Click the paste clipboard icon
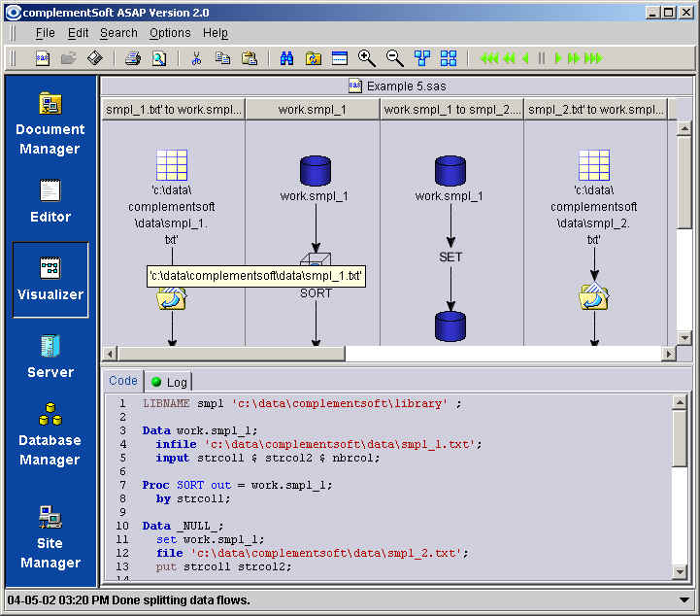 point(250,58)
